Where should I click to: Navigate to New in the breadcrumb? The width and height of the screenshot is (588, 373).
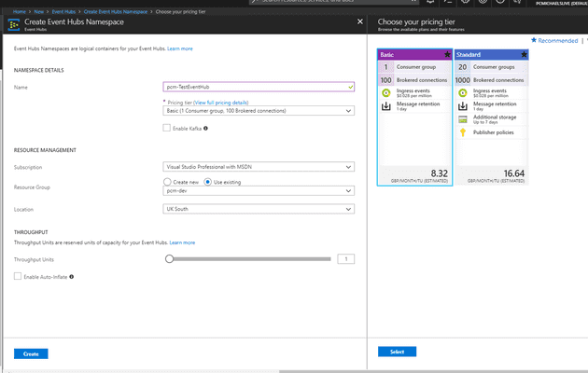[38, 11]
